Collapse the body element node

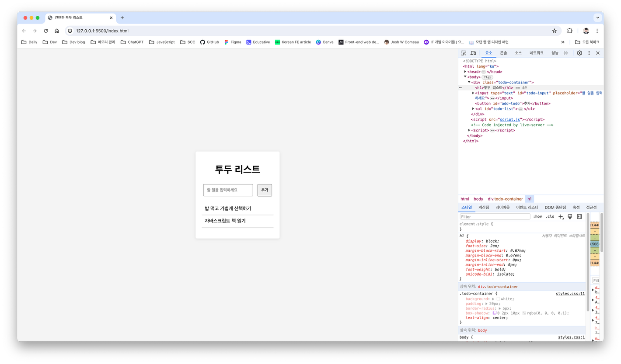(465, 77)
